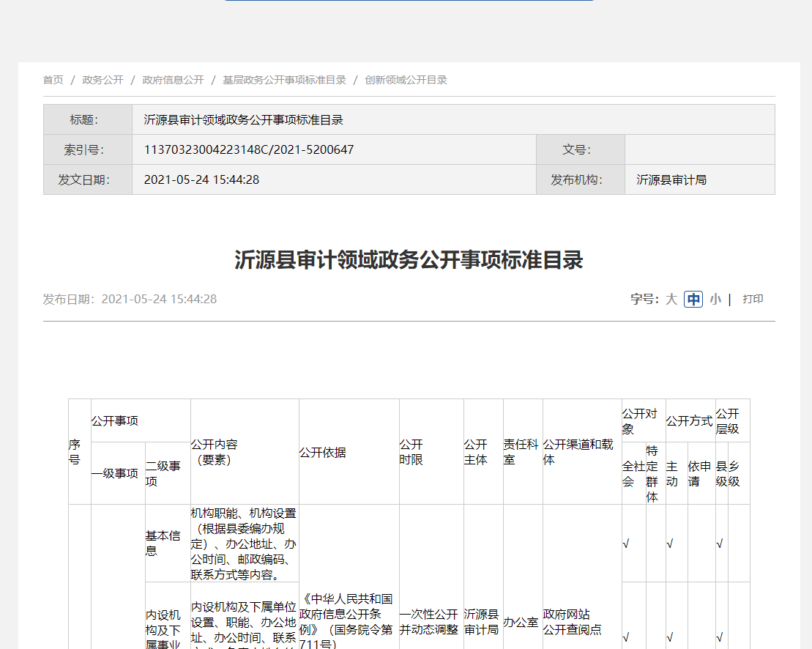Switch font size to 小
The width and height of the screenshot is (812, 649).
click(715, 299)
